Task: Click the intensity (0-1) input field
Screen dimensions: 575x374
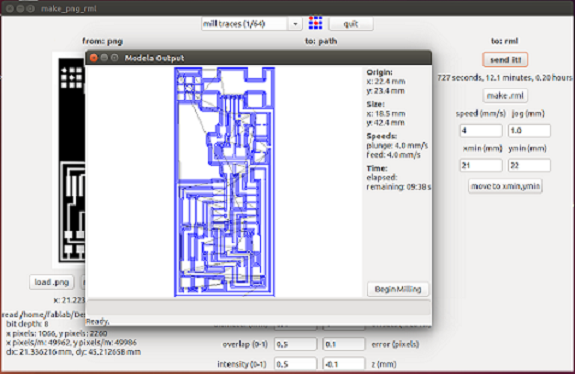Action: click(296, 364)
